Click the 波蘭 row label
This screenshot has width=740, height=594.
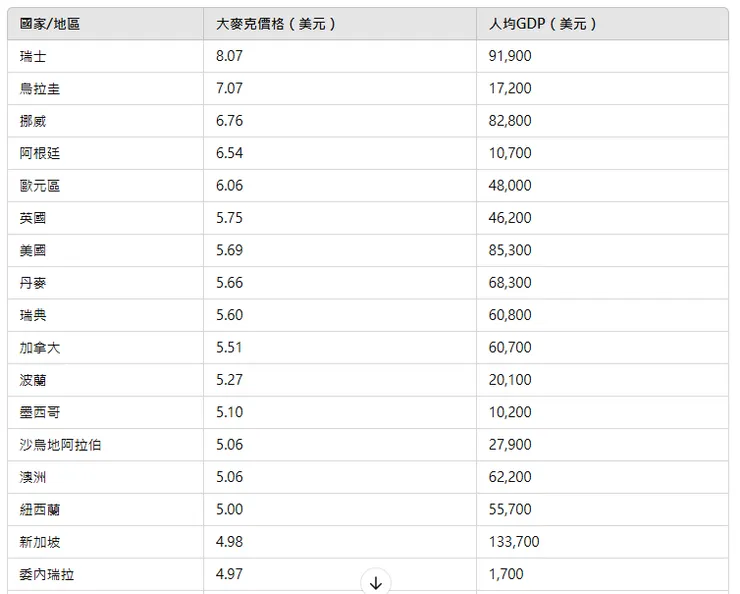coord(33,380)
